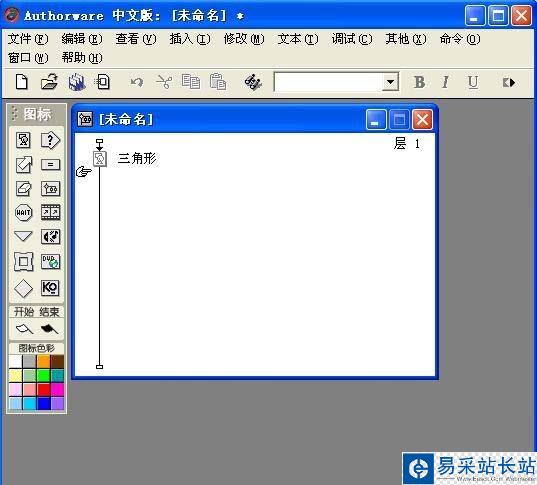Image resolution: width=537 pixels, height=485 pixels.
Task: Pick the magenta icon color swatch
Action: tap(57, 389)
